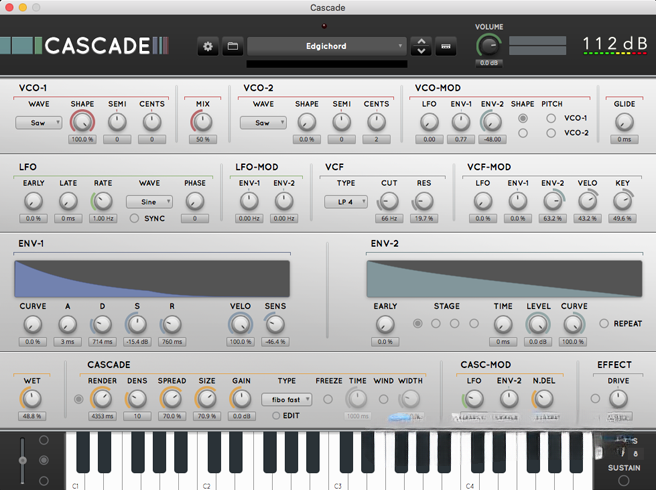The height and width of the screenshot is (490, 656).
Task: Select PITCH radio for VCO-2
Action: pyautogui.click(x=551, y=133)
